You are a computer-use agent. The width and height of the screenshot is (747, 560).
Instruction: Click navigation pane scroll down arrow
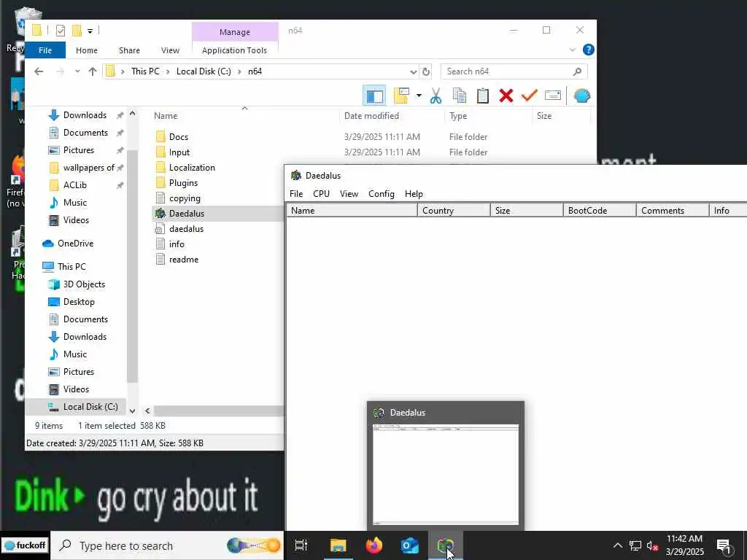[133, 411]
